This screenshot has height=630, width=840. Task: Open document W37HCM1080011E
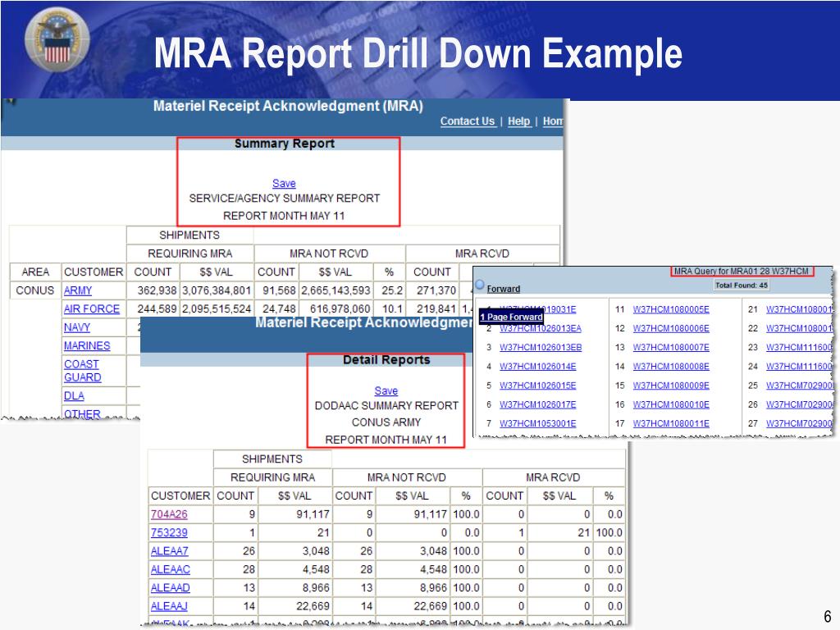point(671,423)
